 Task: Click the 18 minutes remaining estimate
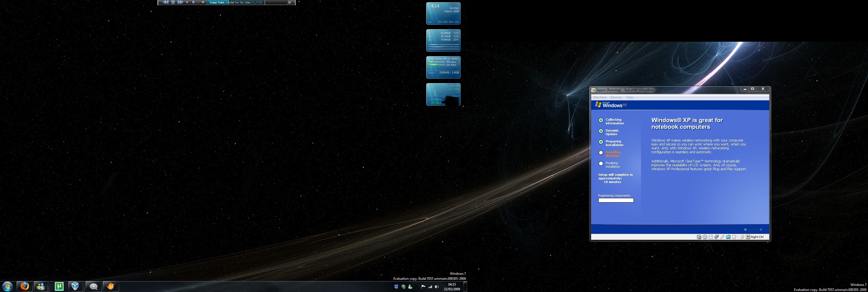pyautogui.click(x=612, y=182)
